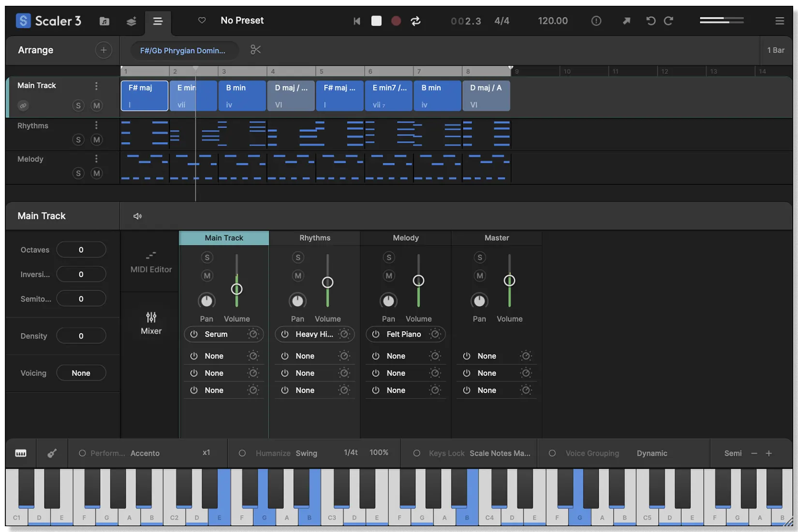This screenshot has height=532, width=798.
Task: Open the info alert icon
Action: (596, 21)
